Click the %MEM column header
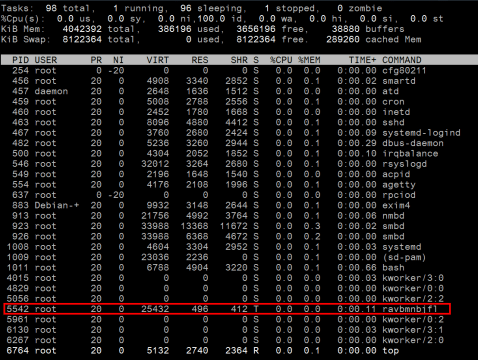The height and width of the screenshot is (360, 478). pyautogui.click(x=309, y=60)
